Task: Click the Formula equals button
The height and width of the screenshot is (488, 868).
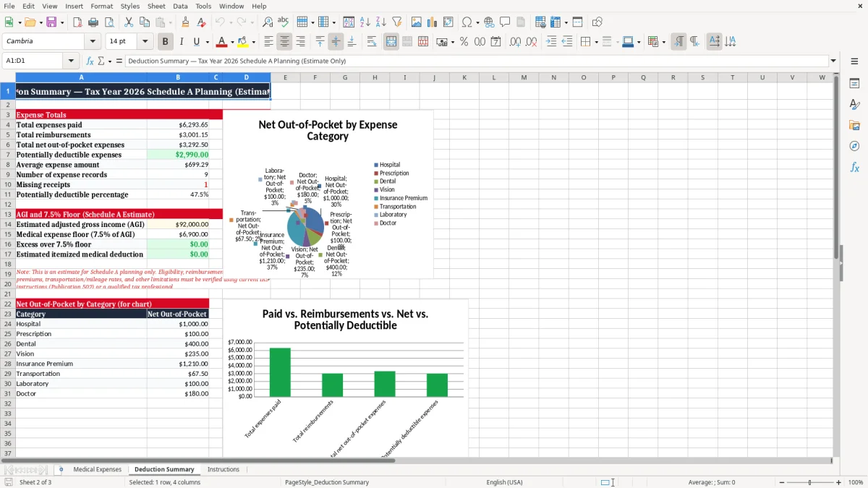Action: pyautogui.click(x=119, y=61)
